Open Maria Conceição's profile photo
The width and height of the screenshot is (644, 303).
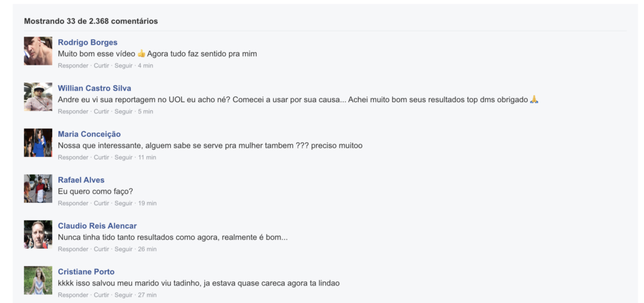38,142
